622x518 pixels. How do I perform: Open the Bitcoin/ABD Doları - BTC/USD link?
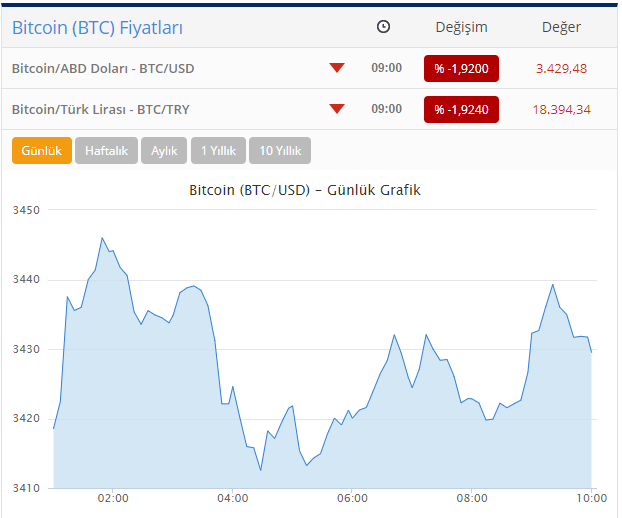[x=103, y=69]
